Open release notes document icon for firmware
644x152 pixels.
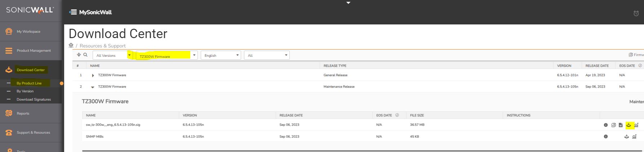point(613,125)
